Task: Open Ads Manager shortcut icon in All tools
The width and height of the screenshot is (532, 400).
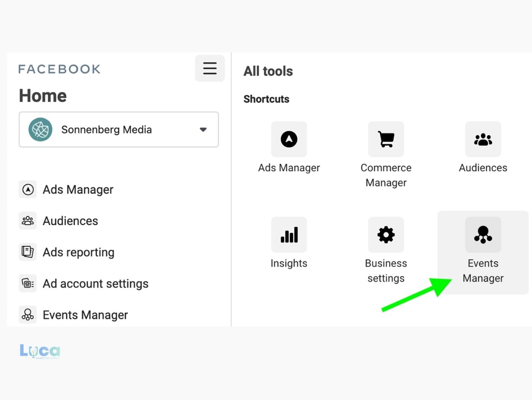Action: pos(289,139)
